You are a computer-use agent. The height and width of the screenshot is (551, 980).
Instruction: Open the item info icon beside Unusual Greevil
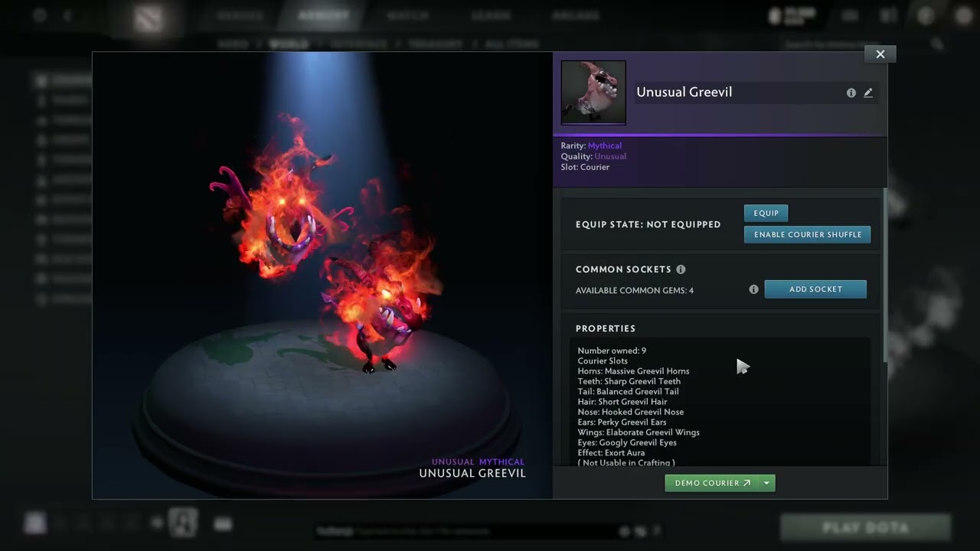(x=851, y=93)
